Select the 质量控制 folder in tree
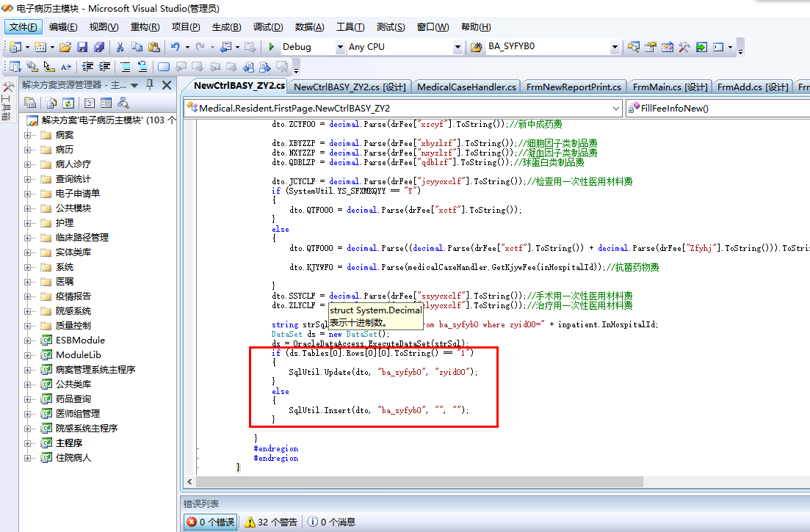810x532 pixels. click(73, 326)
